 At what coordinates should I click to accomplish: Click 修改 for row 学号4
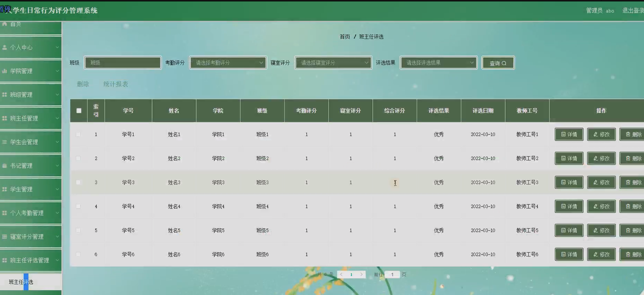click(601, 206)
